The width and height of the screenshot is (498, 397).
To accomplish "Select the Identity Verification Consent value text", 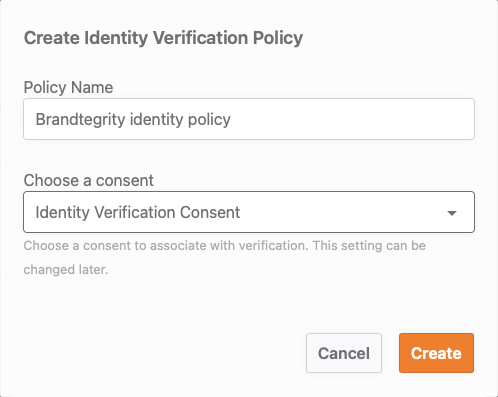I will coord(138,212).
